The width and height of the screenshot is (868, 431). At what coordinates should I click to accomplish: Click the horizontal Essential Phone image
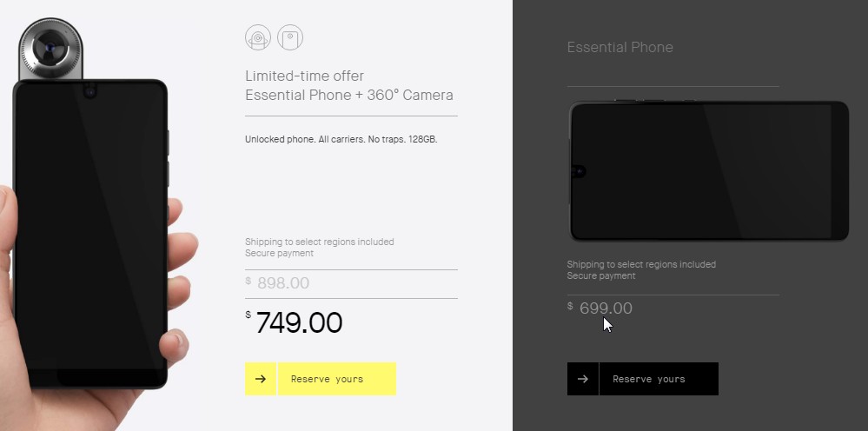point(709,170)
